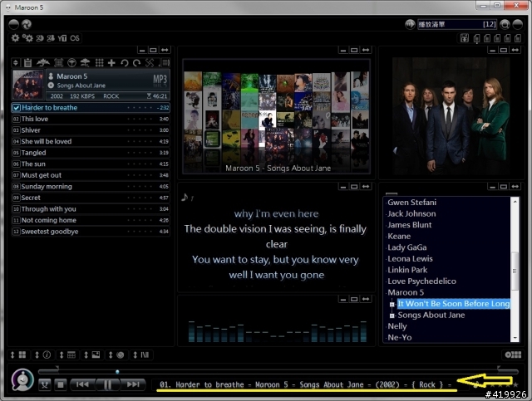Click the round dark button at top right
The width and height of the screenshot is (532, 401).
pos(518,24)
